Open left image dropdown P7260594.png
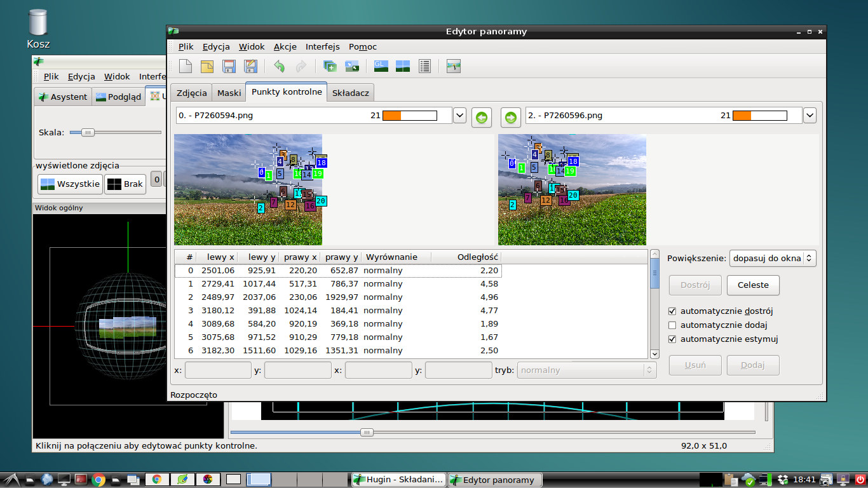Viewport: 868px width, 488px height. (459, 116)
